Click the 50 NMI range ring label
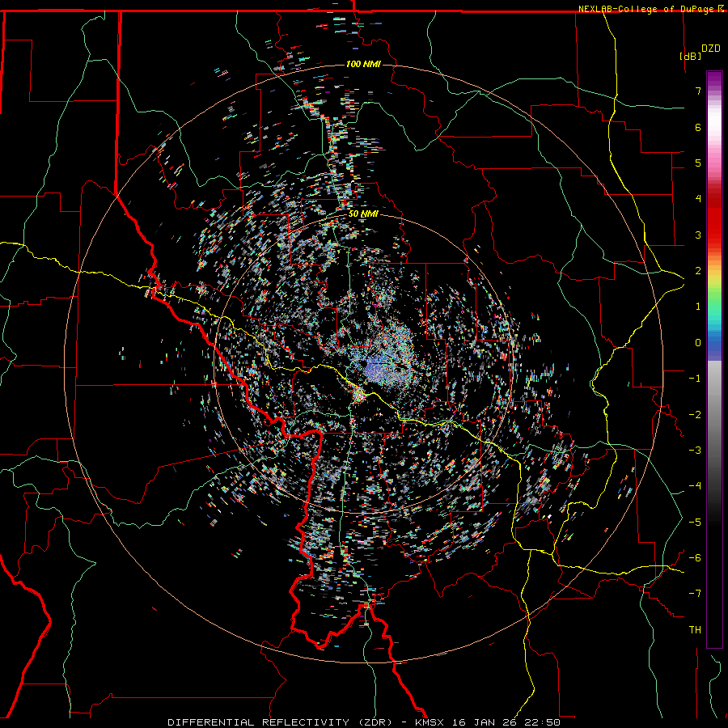This screenshot has width=728, height=728. tap(363, 214)
